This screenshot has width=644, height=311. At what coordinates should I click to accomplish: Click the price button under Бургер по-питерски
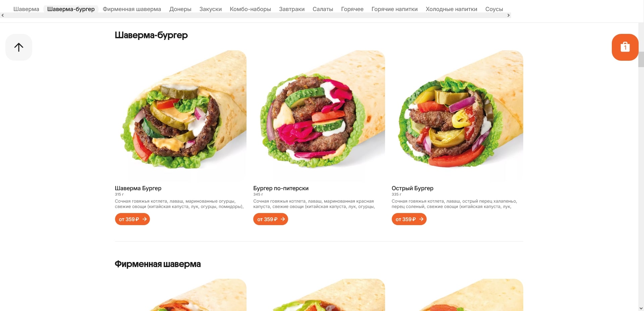[x=271, y=219]
